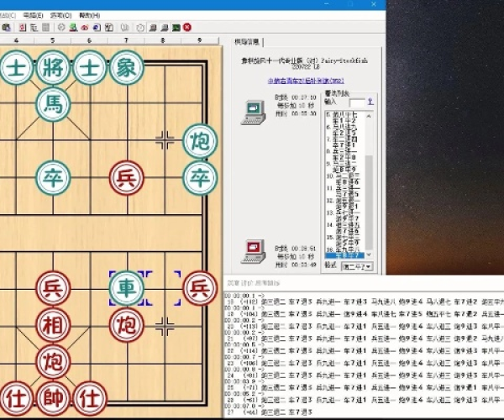Viewport: 504px width, 420px height.
Task: Select the red 炮 below the teal 車
Action: pos(126,324)
